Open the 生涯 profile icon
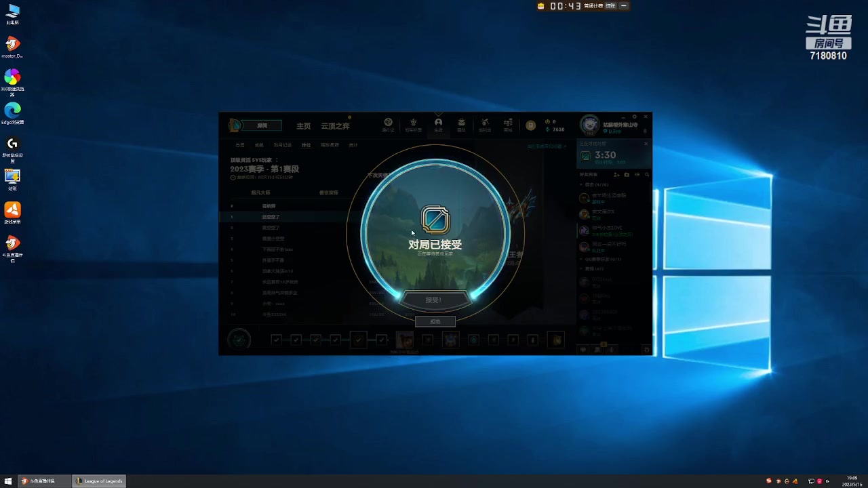868x488 pixels. pos(438,125)
